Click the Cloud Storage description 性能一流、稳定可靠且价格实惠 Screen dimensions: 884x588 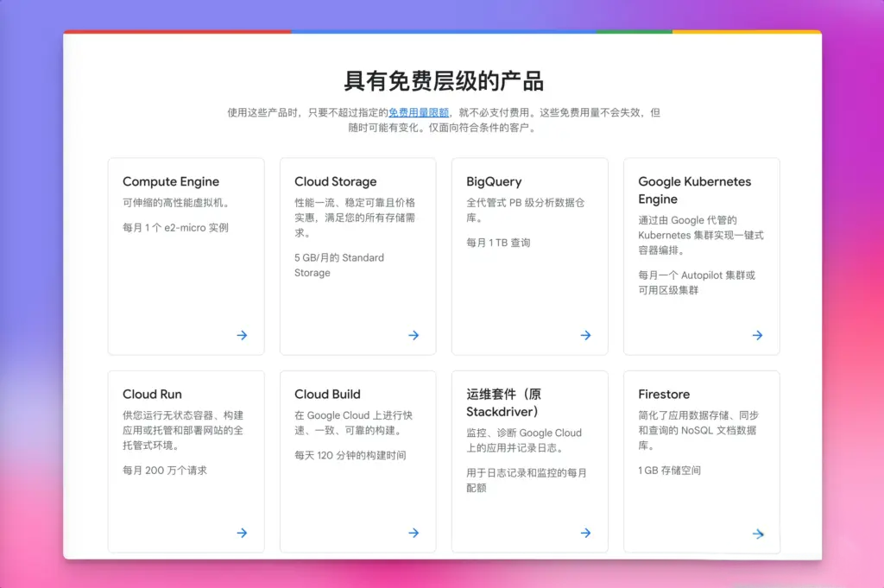pos(355,218)
